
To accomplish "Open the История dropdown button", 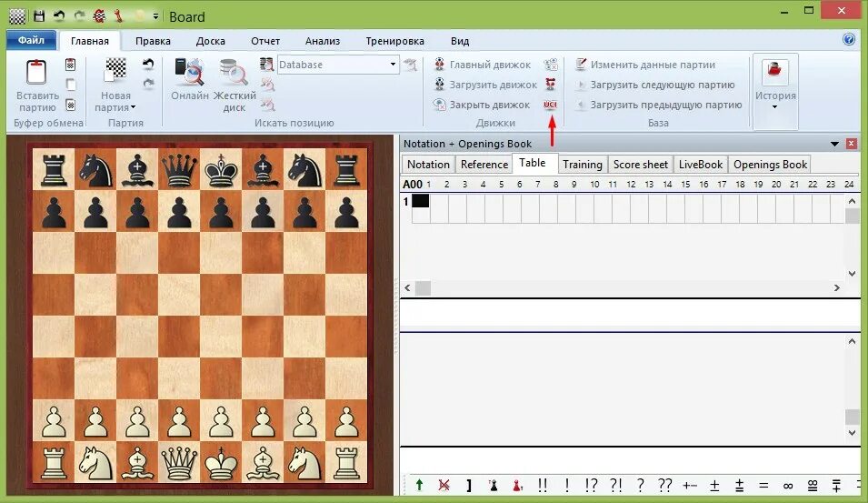I will (x=775, y=91).
